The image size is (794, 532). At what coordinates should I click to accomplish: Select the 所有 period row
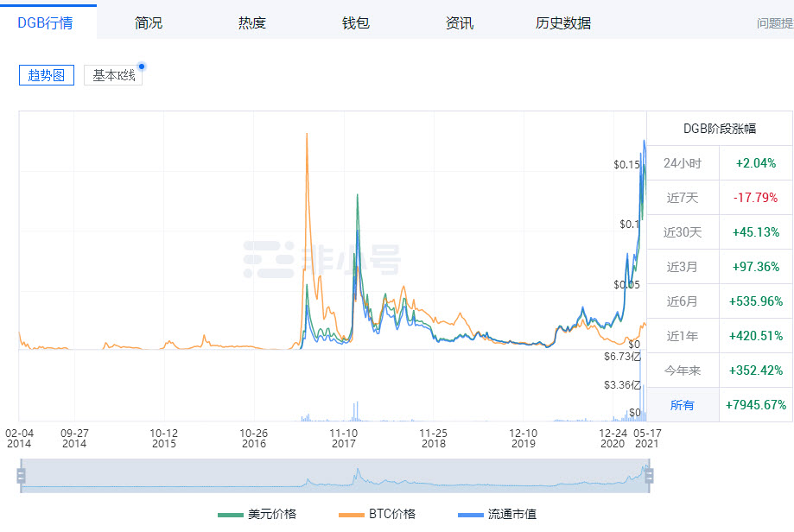click(720, 405)
